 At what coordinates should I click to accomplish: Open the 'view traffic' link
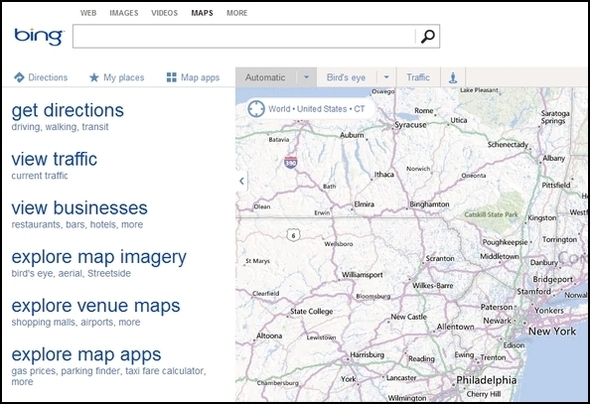[x=54, y=159]
